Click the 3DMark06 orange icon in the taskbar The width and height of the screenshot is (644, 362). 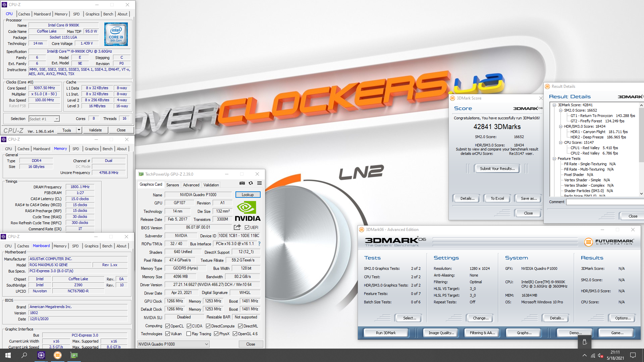click(x=58, y=355)
